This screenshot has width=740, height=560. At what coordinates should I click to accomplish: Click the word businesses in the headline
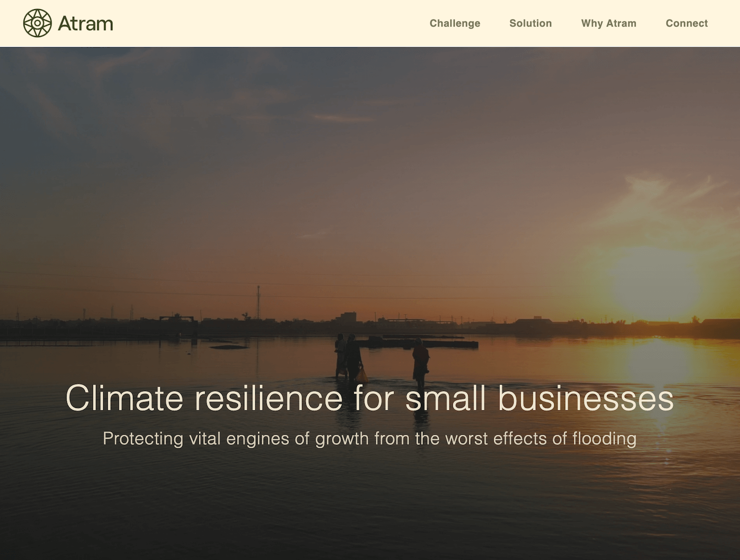coord(586,398)
